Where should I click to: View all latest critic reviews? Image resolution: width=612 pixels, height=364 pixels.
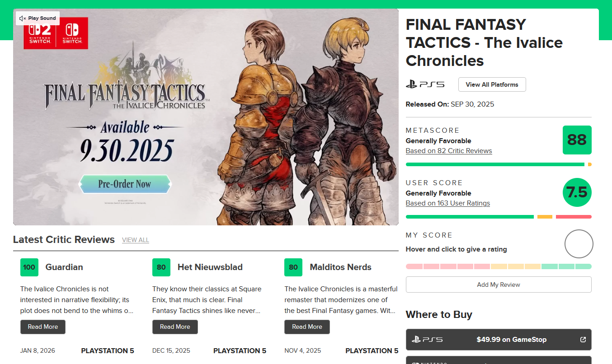tap(135, 240)
